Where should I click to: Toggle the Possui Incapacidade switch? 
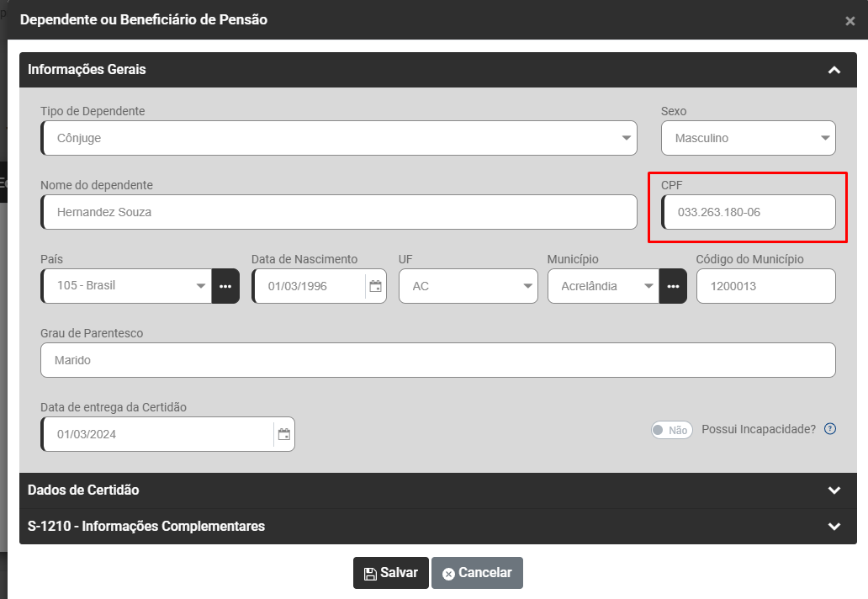(671, 430)
